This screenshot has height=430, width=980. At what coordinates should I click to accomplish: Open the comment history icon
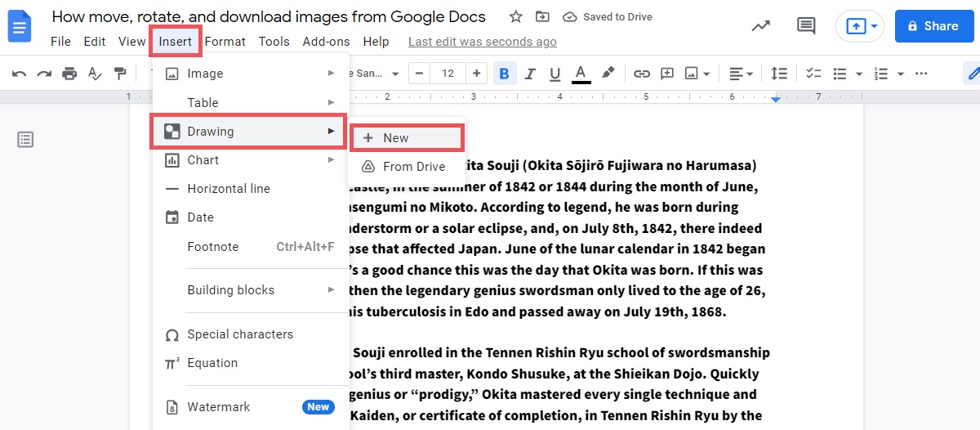[x=806, y=26]
